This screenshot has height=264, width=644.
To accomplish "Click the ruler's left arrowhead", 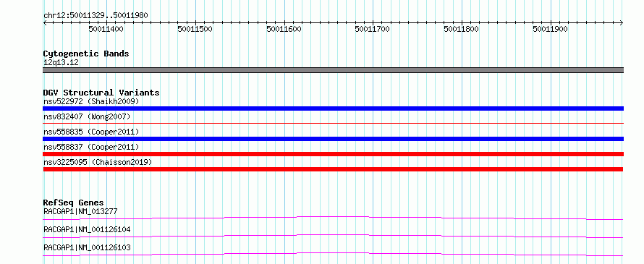I will [45, 22].
